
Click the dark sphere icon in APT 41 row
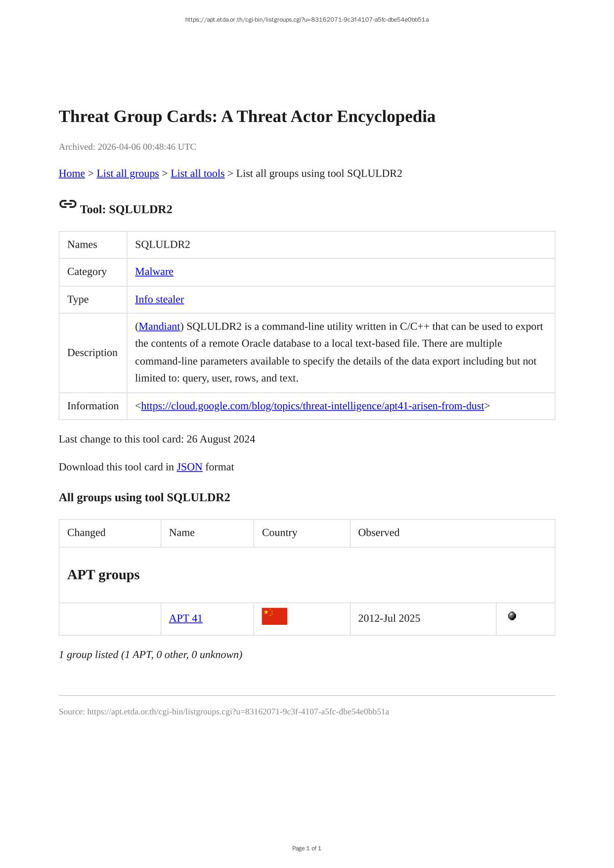pos(512,616)
